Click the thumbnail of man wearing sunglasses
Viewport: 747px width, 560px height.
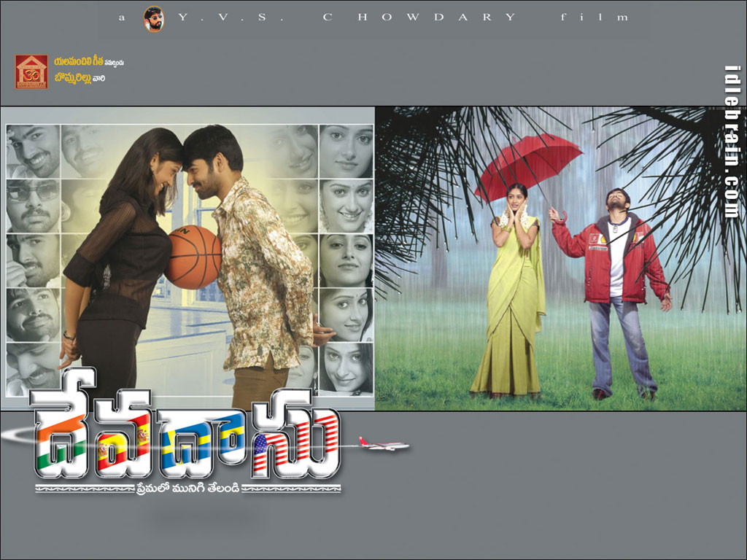(33, 206)
